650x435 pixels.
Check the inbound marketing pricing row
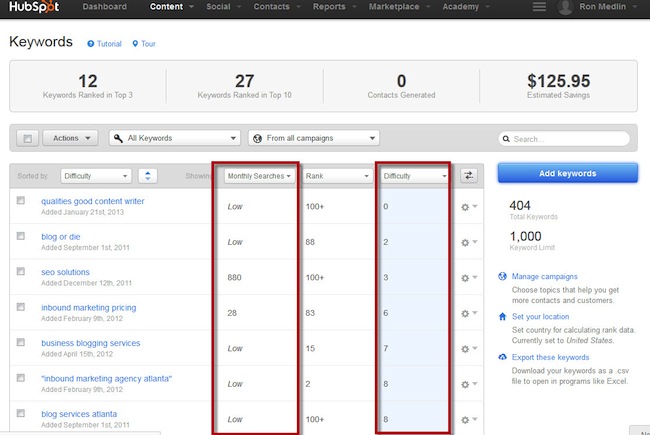pos(21,307)
